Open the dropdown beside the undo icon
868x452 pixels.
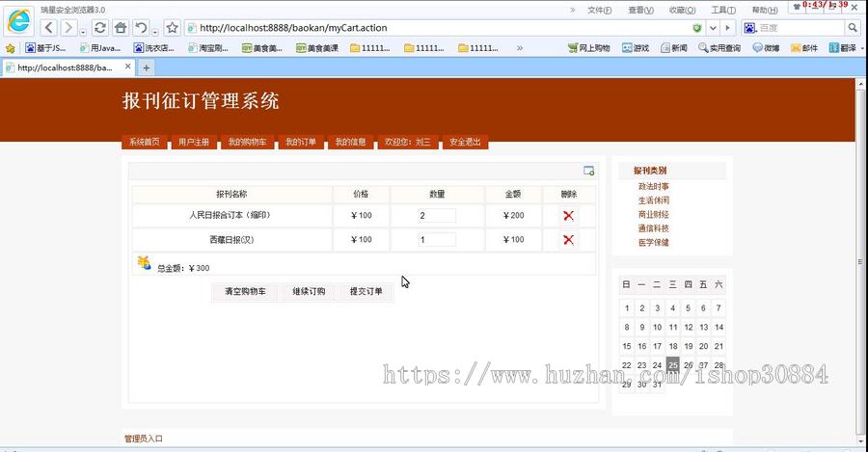pyautogui.click(x=155, y=32)
